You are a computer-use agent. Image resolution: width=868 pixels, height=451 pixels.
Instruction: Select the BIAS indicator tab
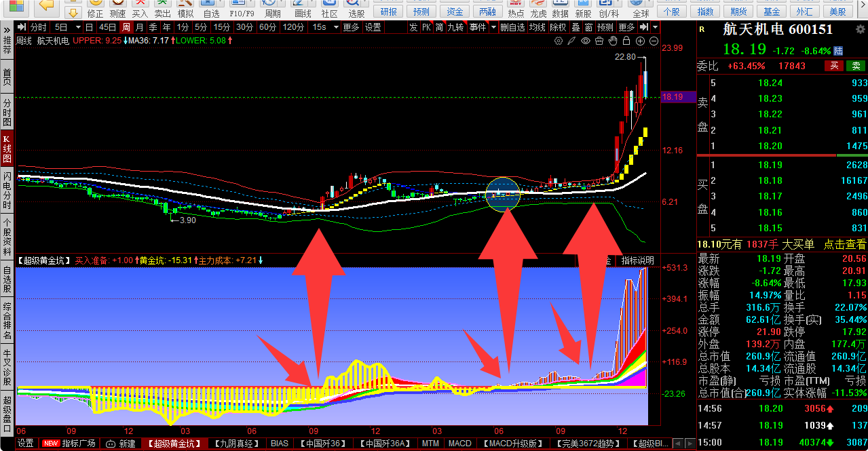pos(279,444)
